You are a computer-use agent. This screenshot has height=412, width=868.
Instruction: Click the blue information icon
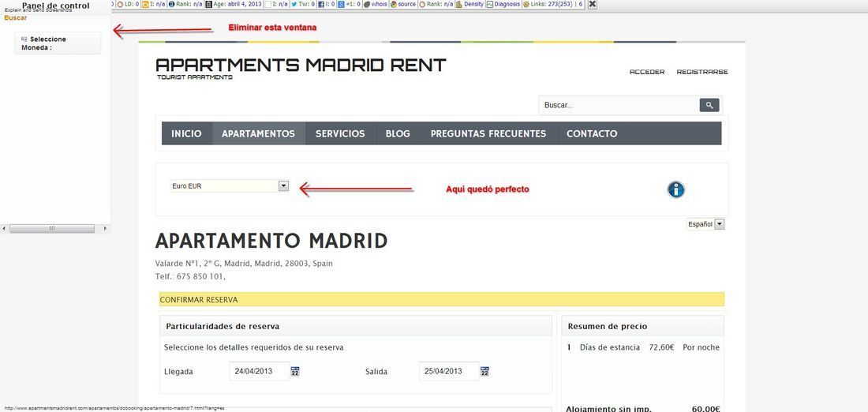[676, 189]
